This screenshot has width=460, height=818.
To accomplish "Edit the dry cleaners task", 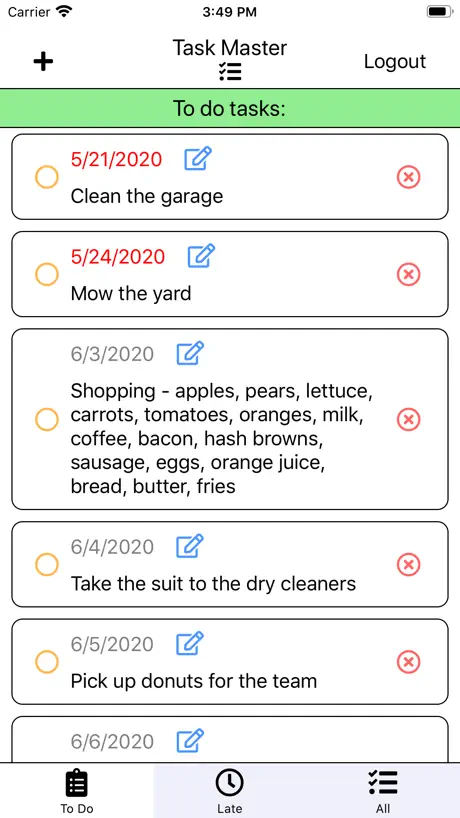I will [190, 546].
